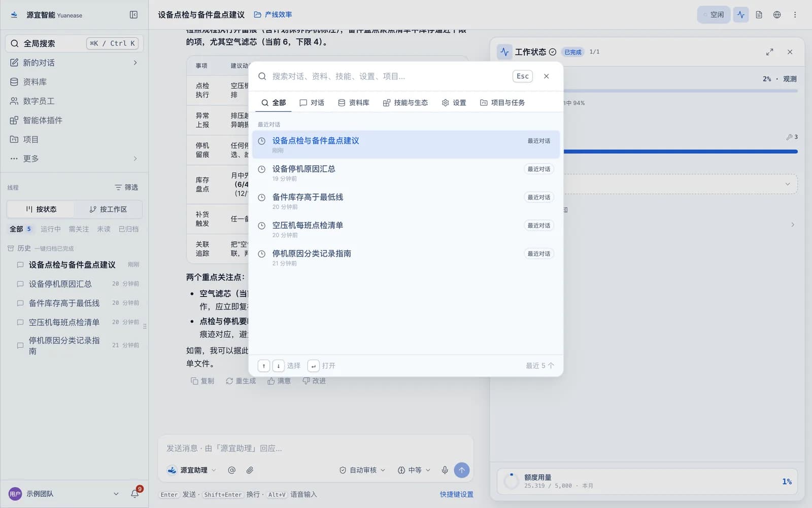Open the 快捷键设置 link
812x508 pixels.
457,494
